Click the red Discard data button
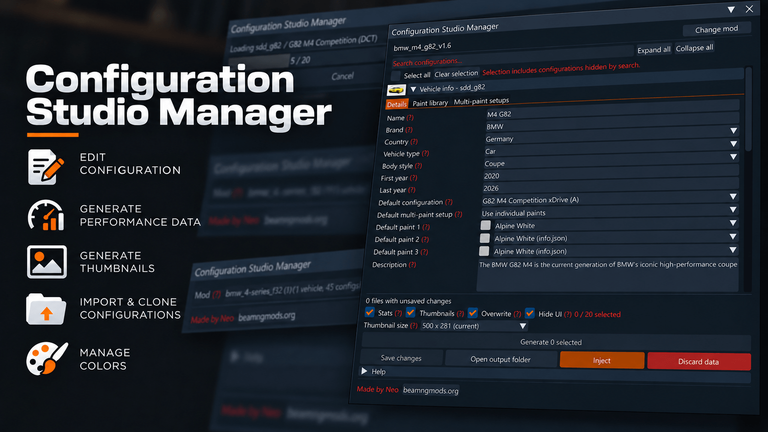 [698, 361]
